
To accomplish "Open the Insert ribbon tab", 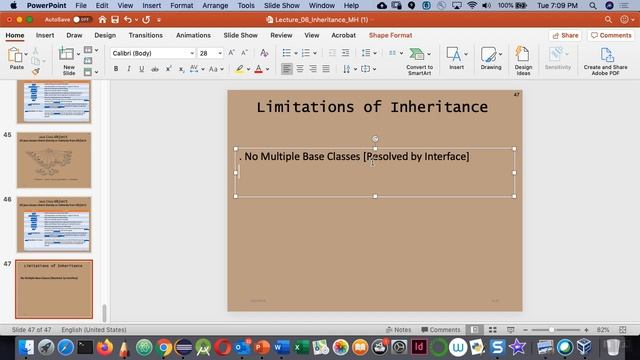I will tap(45, 36).
